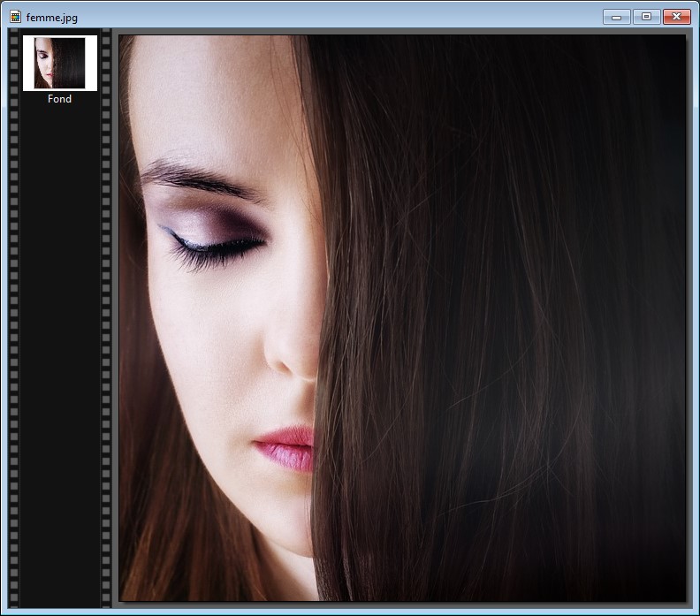Click the femme.jpg title text
The width and height of the screenshot is (700, 616).
51,17
